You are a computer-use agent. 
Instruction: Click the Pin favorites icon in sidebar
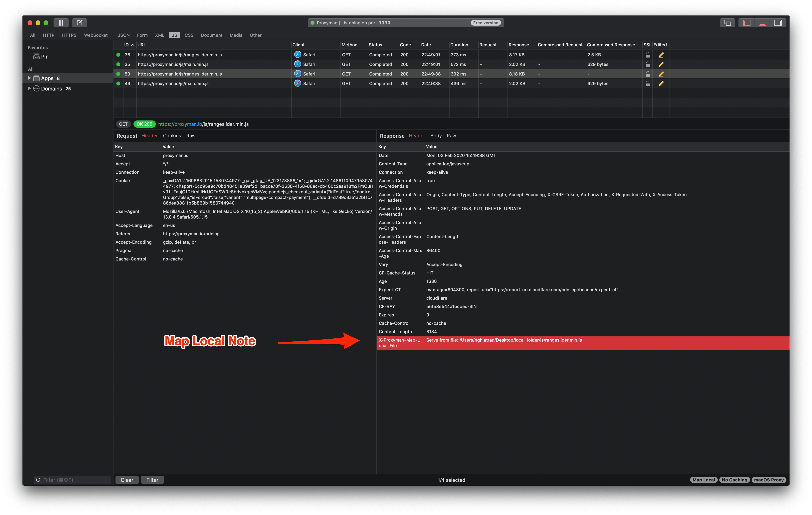pos(36,57)
